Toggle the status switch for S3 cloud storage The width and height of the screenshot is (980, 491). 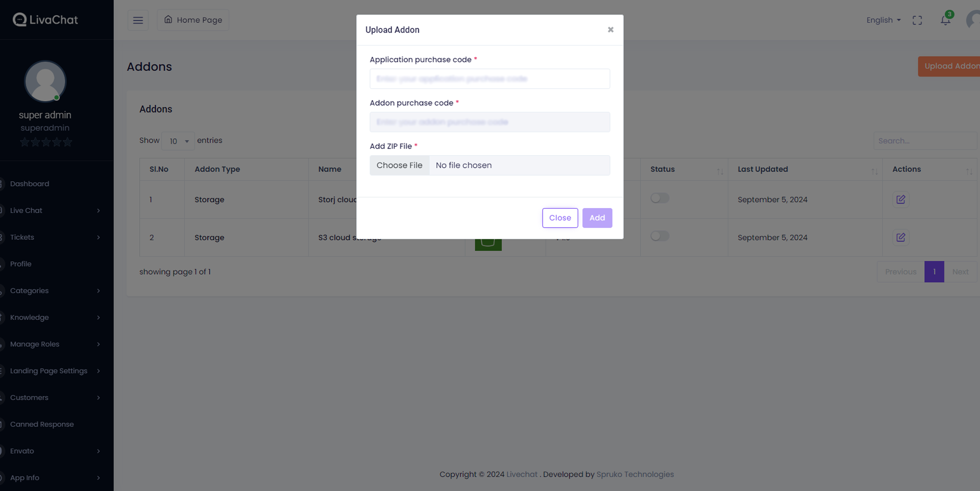(659, 236)
